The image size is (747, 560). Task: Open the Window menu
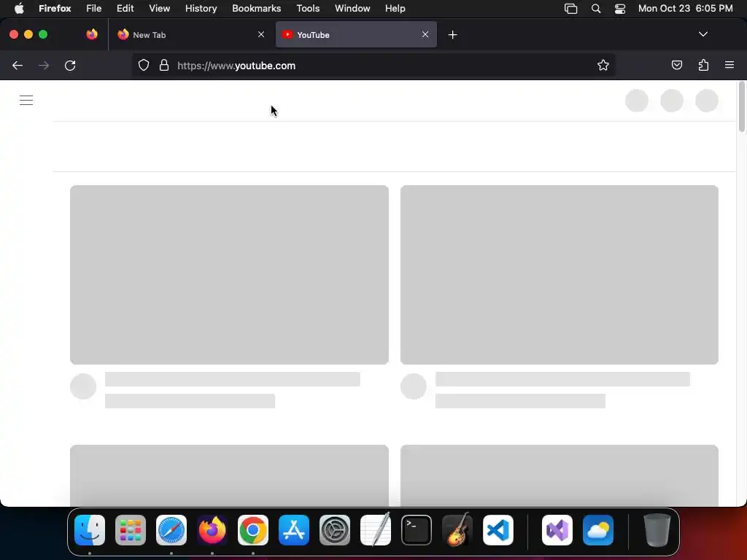point(352,9)
